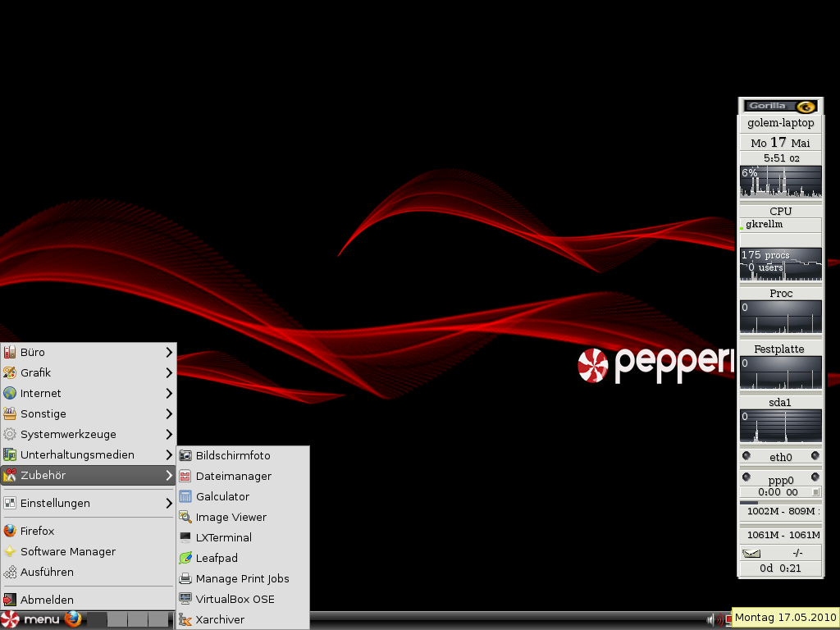Click the golem-laptop hostname label

click(780, 122)
